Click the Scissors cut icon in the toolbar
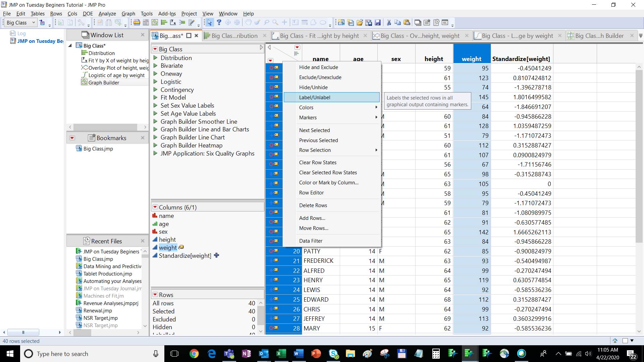Viewport: 644px width, 362px height. pyautogui.click(x=389, y=22)
